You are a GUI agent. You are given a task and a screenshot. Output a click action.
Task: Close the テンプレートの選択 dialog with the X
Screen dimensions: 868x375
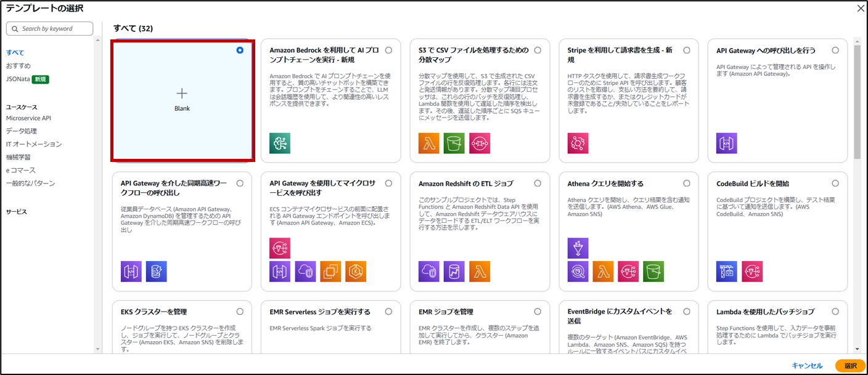point(861,8)
